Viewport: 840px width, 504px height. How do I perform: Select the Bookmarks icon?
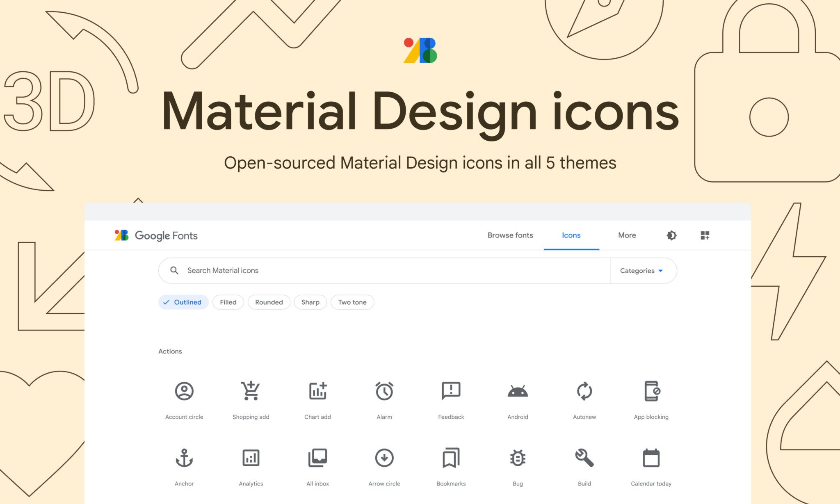(x=451, y=458)
